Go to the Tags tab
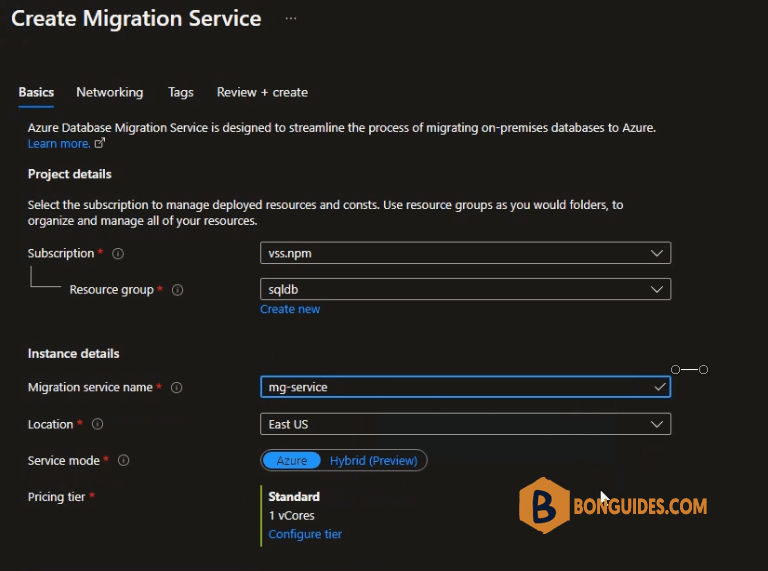This screenshot has width=768, height=571. click(x=181, y=92)
